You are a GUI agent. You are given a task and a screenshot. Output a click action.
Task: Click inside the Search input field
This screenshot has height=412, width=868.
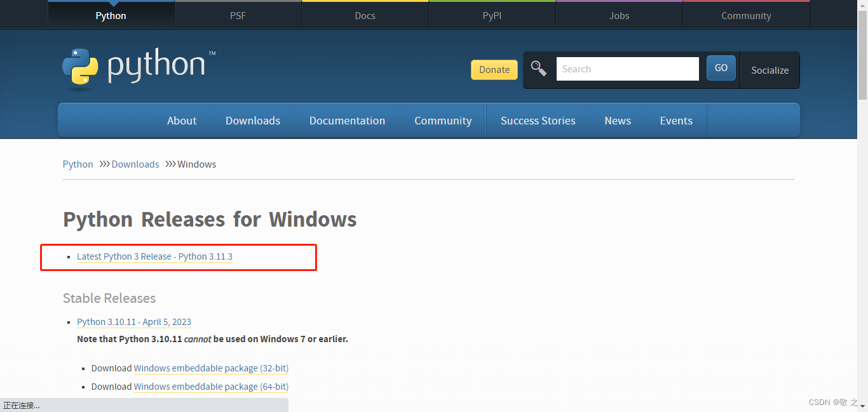[x=628, y=69]
